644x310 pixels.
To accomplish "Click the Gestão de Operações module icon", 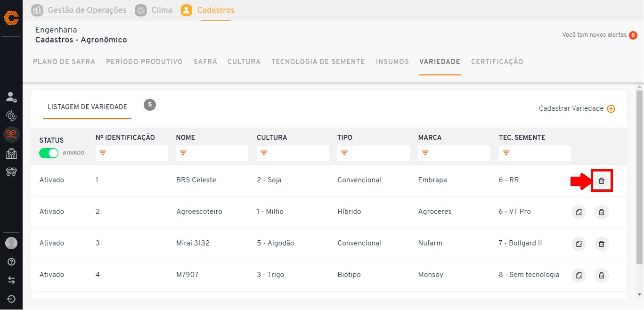I will [37, 10].
